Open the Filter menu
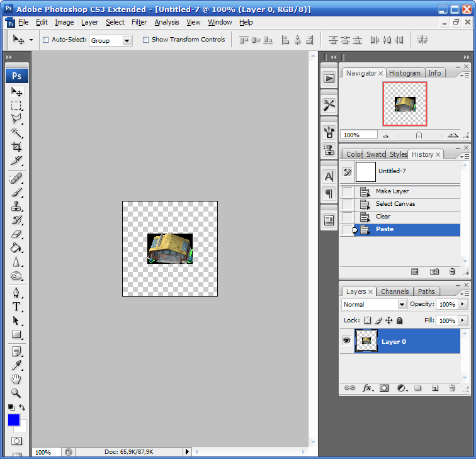476x459 pixels. coord(139,22)
